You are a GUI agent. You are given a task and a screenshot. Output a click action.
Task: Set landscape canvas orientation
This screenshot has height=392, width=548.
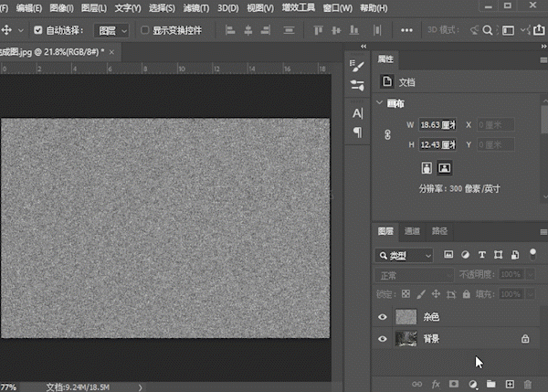tap(444, 168)
